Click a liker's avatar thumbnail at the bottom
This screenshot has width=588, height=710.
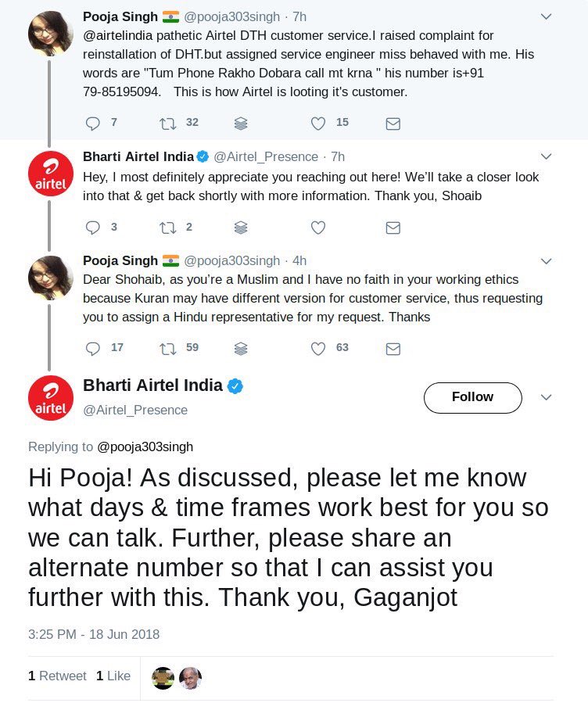[x=164, y=678]
